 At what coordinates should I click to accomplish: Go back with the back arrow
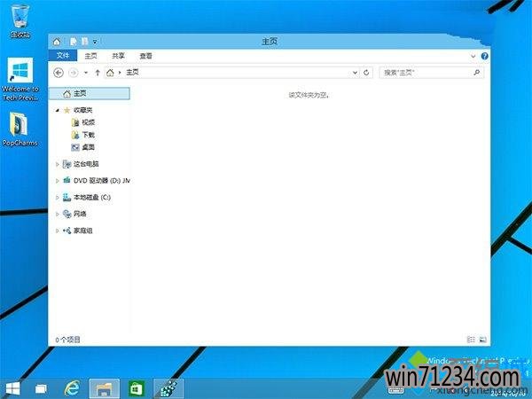click(59, 73)
